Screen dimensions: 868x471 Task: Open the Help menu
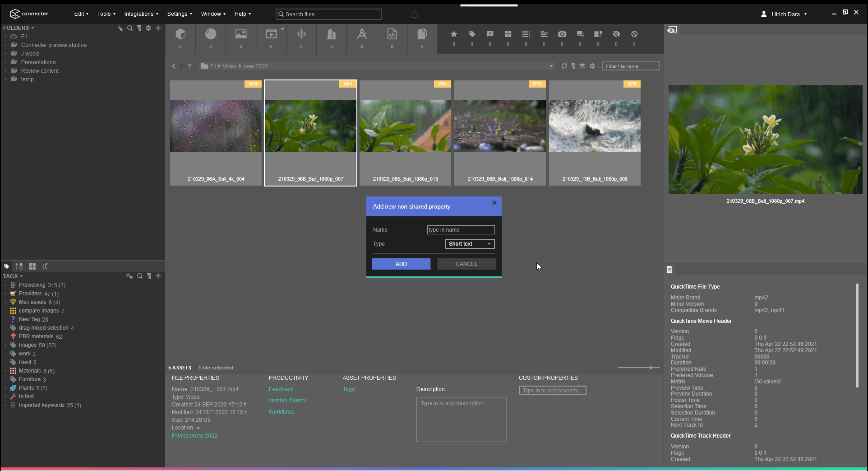[243, 14]
